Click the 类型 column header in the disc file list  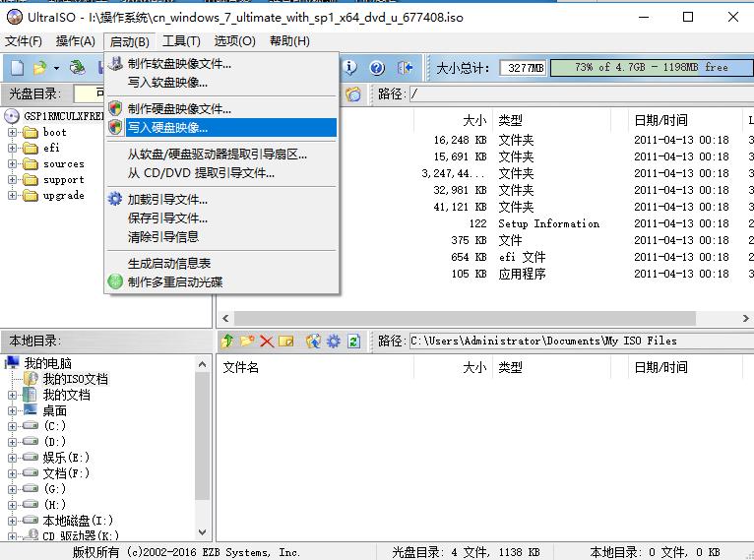551,120
